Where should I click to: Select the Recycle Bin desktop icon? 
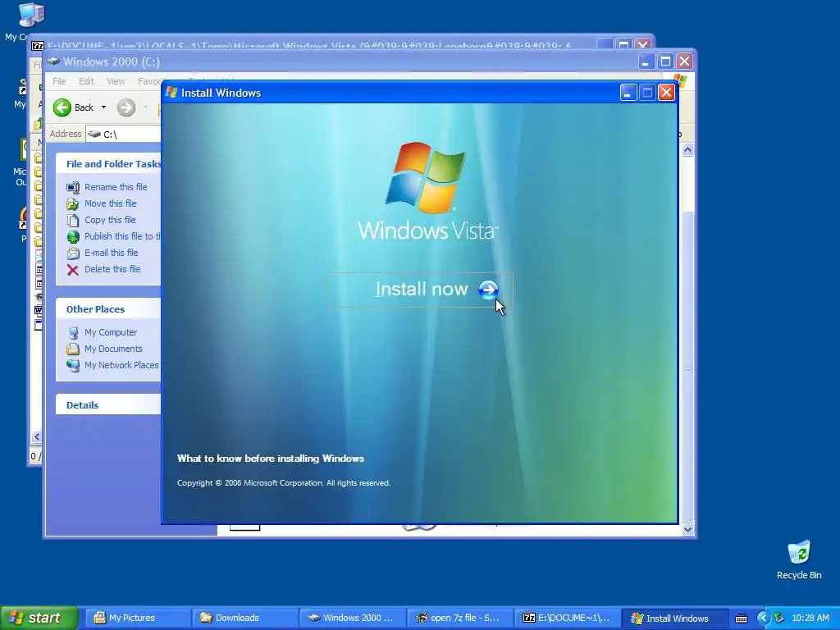point(799,560)
